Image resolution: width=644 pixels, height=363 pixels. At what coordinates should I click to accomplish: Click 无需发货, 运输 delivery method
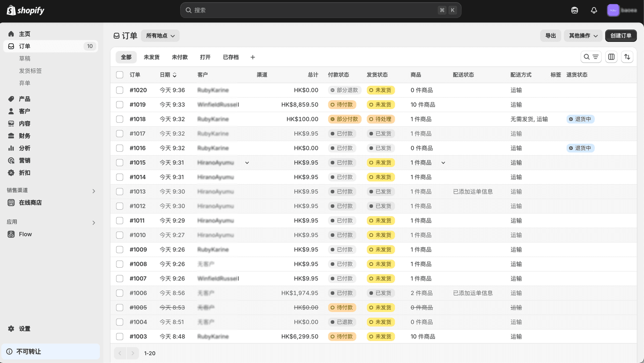pyautogui.click(x=529, y=119)
